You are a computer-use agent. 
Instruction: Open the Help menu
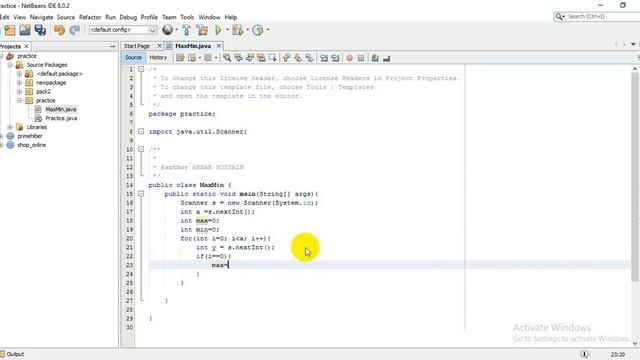point(231,17)
